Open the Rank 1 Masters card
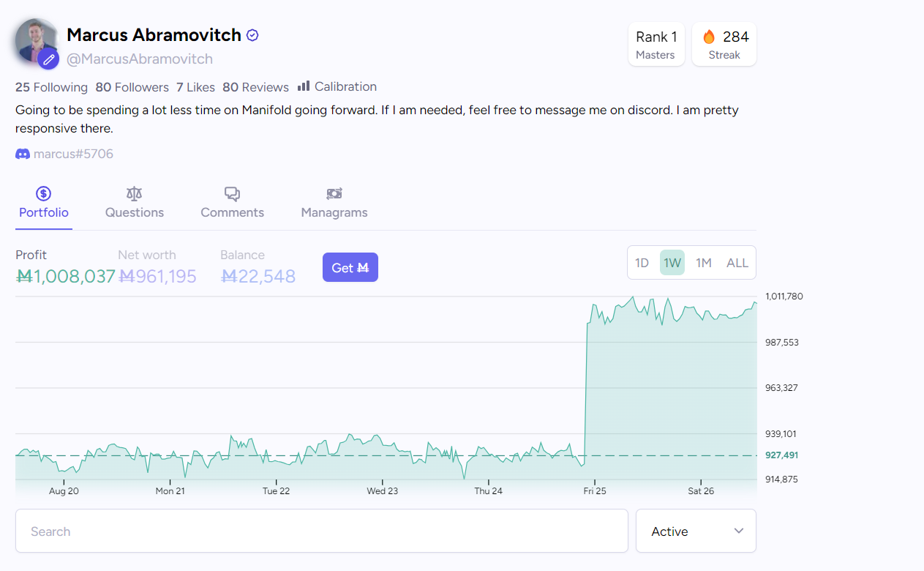 (x=656, y=45)
